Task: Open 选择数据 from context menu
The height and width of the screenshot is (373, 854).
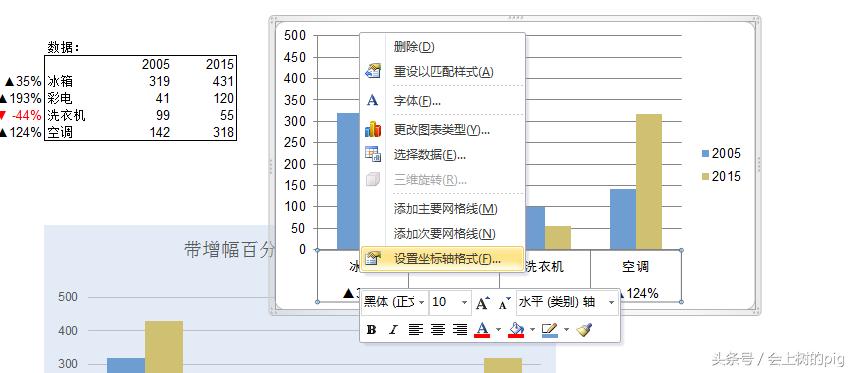Action: tap(430, 155)
